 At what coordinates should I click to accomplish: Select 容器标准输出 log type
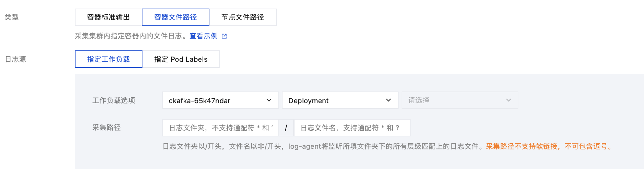108,17
